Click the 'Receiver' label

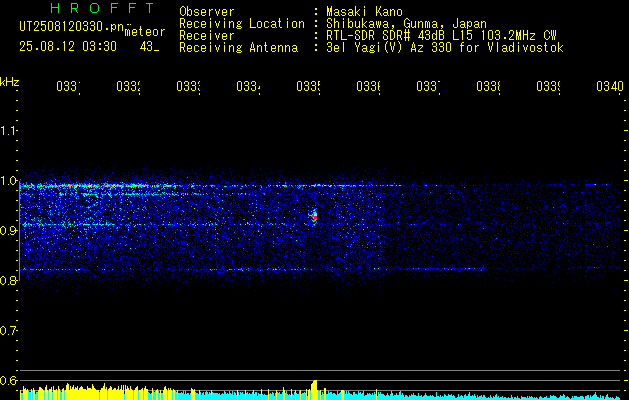pyautogui.click(x=207, y=36)
